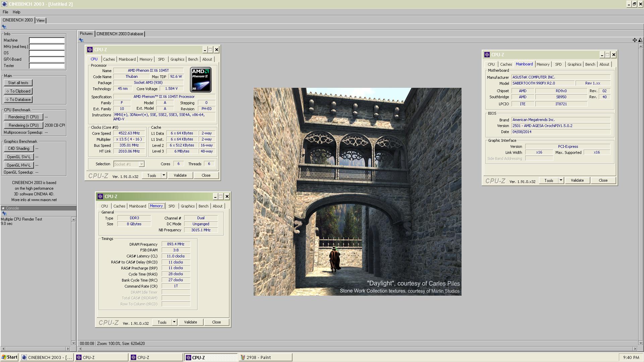Click into the GFX-Board input field
The image size is (644, 362).
point(47,59)
